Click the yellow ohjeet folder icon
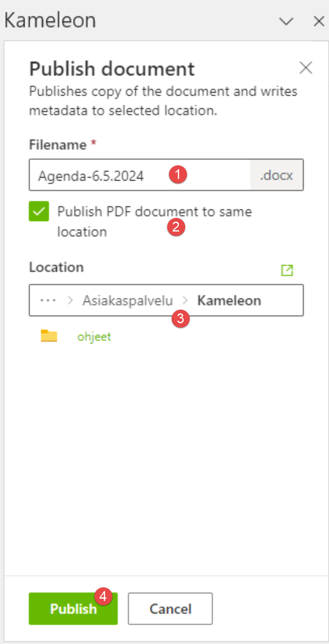This screenshot has width=329, height=644. [49, 336]
